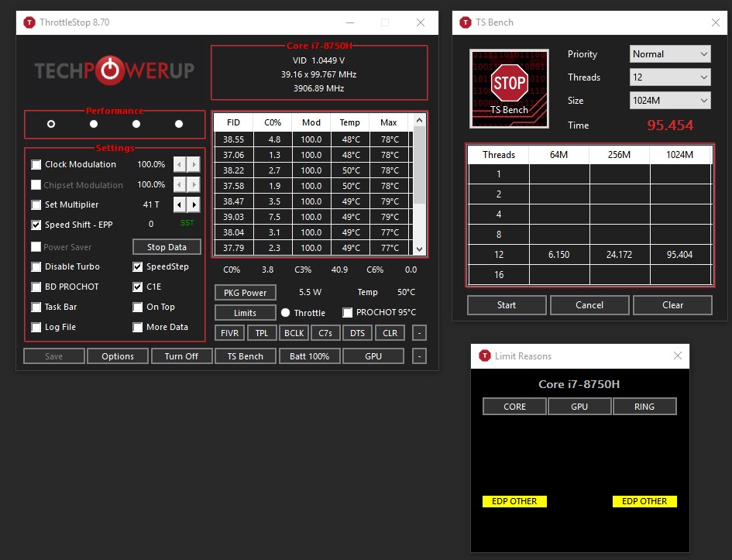Increase Chipset Modulation with right arrow

pyautogui.click(x=194, y=184)
